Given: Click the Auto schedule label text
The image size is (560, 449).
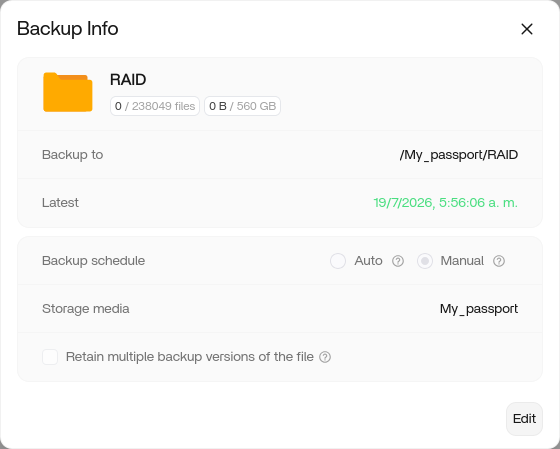Looking at the screenshot, I should point(368,261).
